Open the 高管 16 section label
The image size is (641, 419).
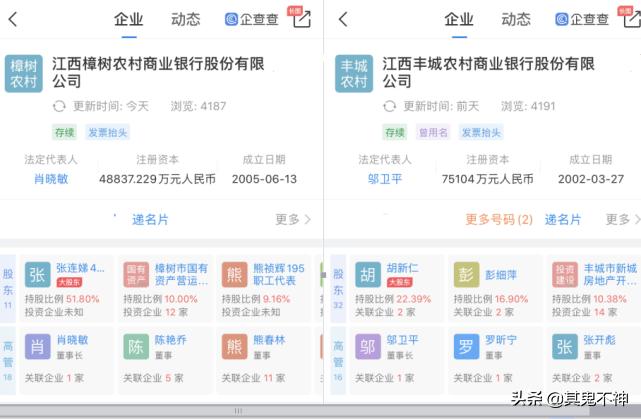[338, 361]
